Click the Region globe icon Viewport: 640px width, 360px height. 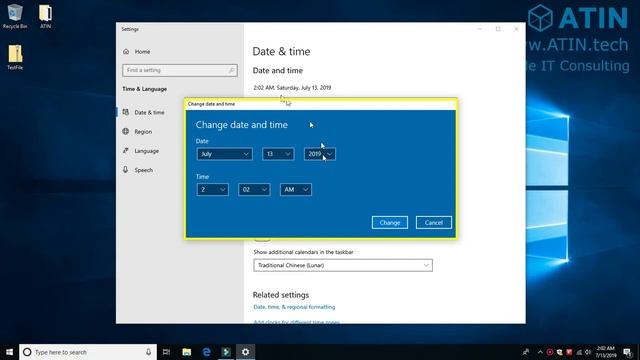coord(126,131)
